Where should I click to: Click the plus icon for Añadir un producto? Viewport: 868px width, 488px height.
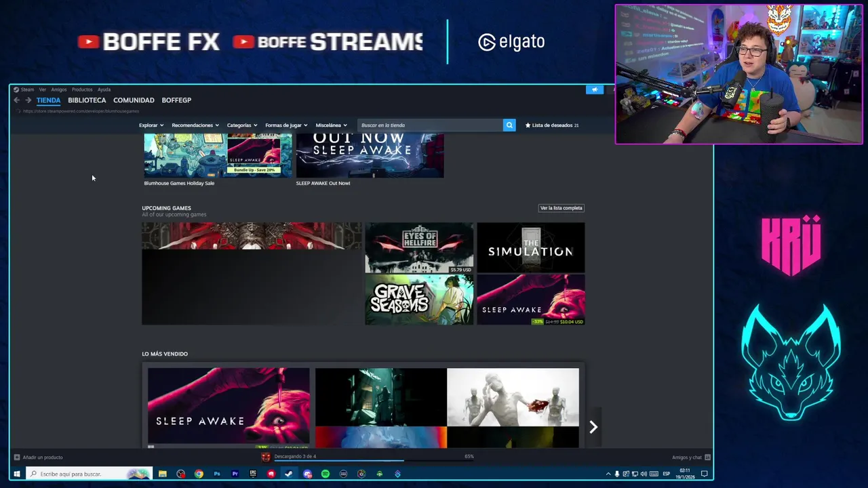17,457
